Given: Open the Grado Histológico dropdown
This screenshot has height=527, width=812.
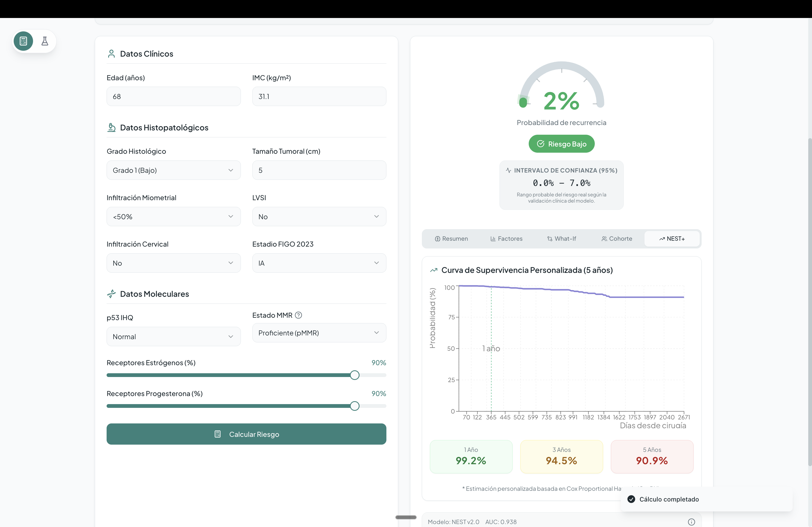Looking at the screenshot, I should tap(173, 170).
